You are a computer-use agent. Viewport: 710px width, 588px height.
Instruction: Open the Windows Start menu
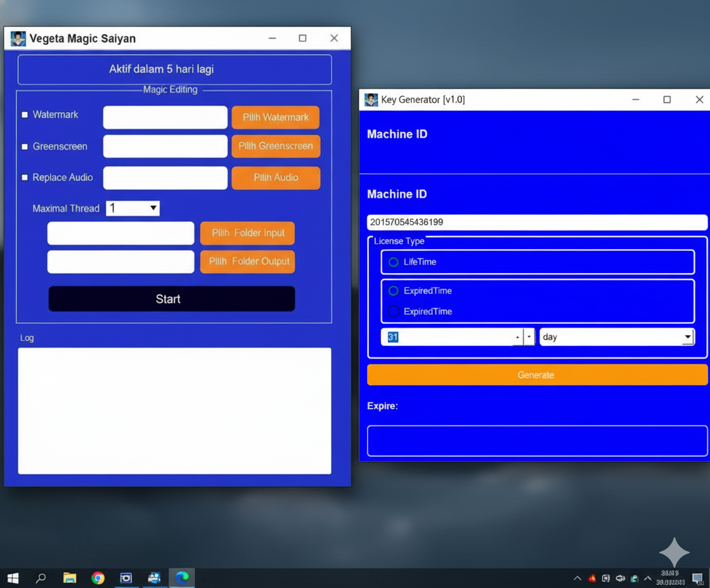coord(13,578)
